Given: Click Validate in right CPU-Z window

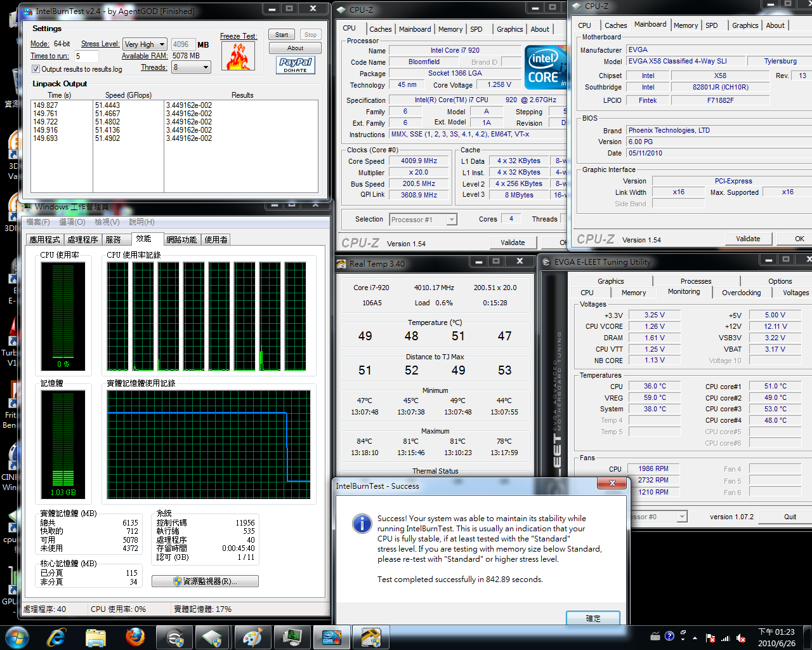Looking at the screenshot, I should [748, 239].
